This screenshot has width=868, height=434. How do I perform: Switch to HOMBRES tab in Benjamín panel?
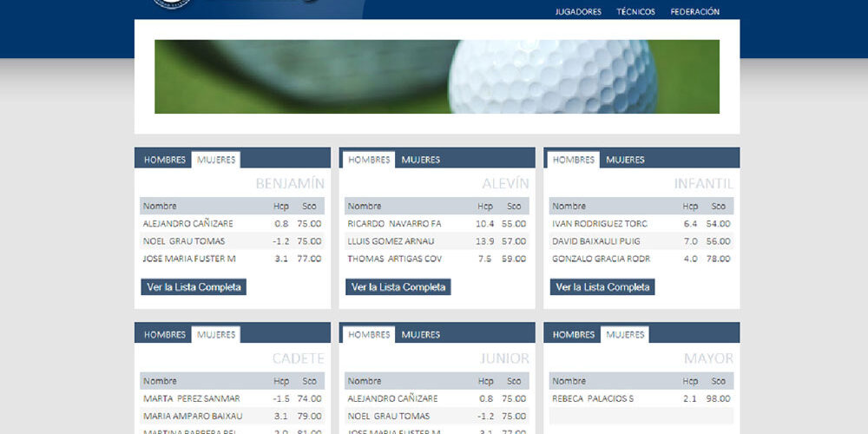tap(165, 160)
